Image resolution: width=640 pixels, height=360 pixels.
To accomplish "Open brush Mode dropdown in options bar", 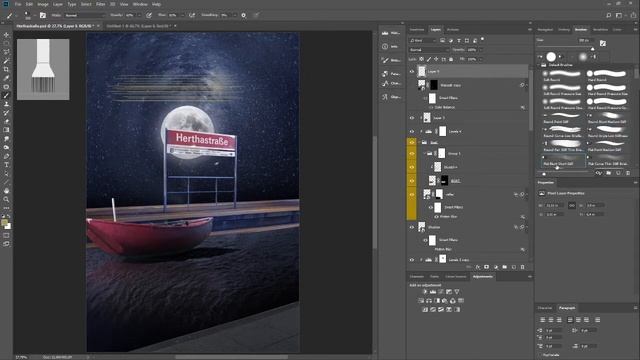I will pyautogui.click(x=84, y=15).
